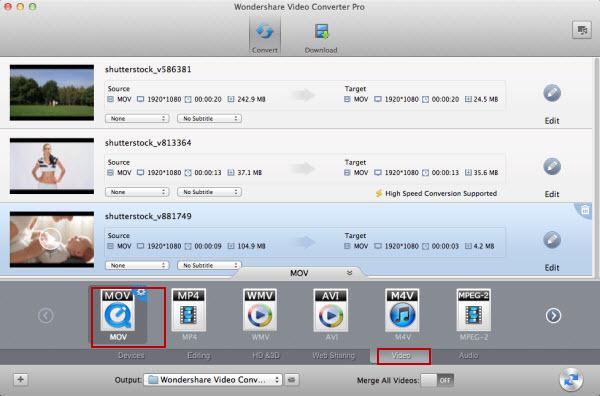Screen dimensions: 600x396
Task: Click the edit pencil icon for shutterstock_v586381
Action: pos(552,93)
